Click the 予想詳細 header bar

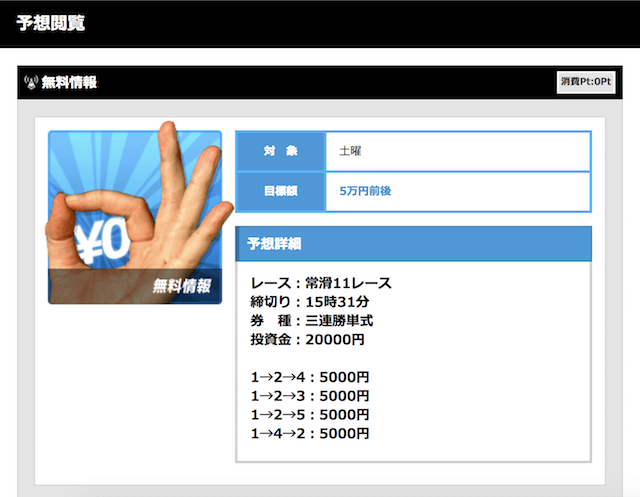click(x=413, y=244)
